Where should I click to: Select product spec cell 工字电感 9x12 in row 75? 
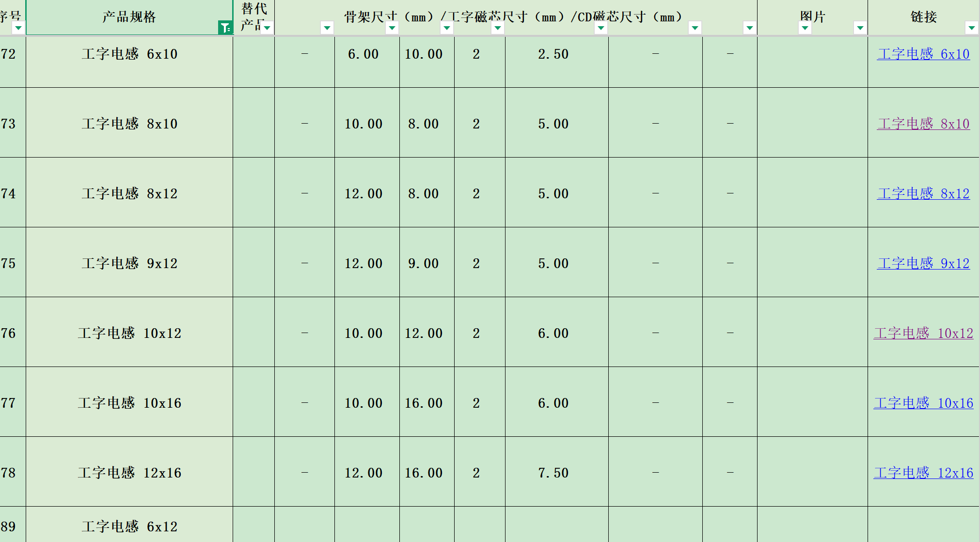tap(129, 263)
